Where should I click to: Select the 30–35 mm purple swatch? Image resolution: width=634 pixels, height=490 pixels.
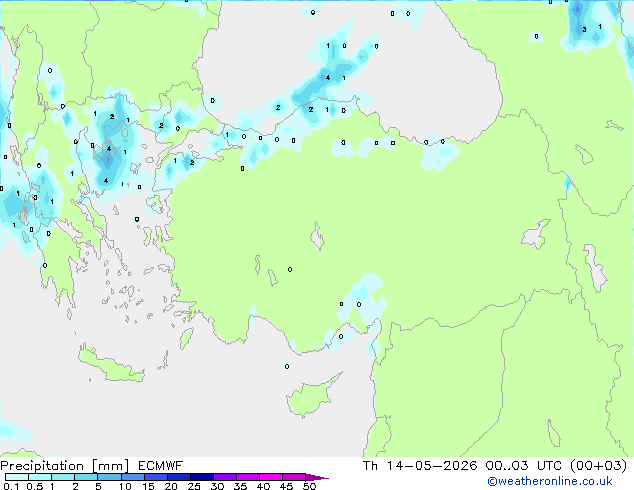pos(224,477)
